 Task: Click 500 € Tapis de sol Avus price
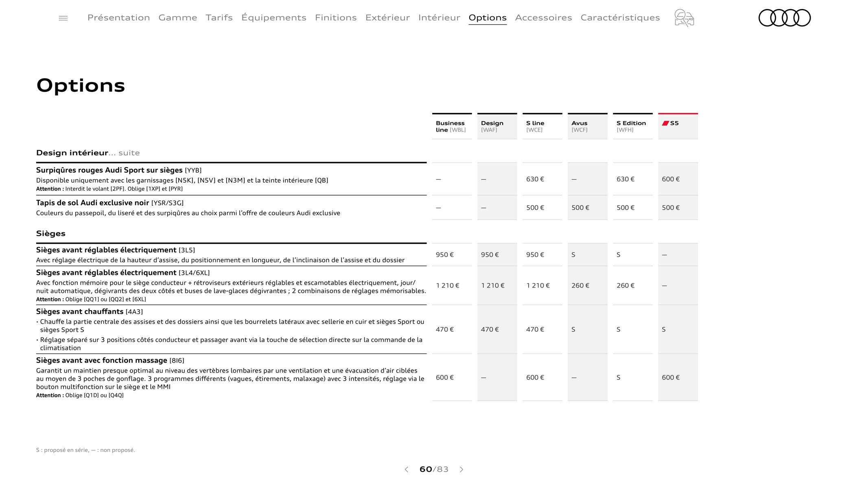click(580, 207)
